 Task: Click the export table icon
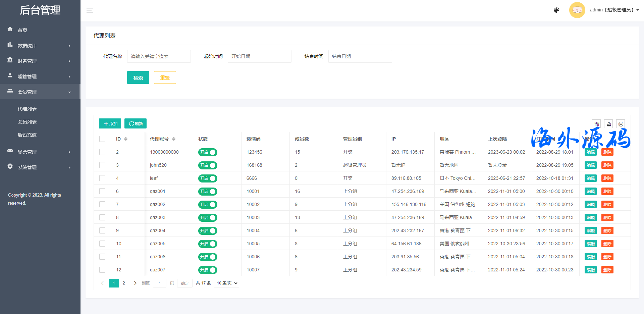609,124
